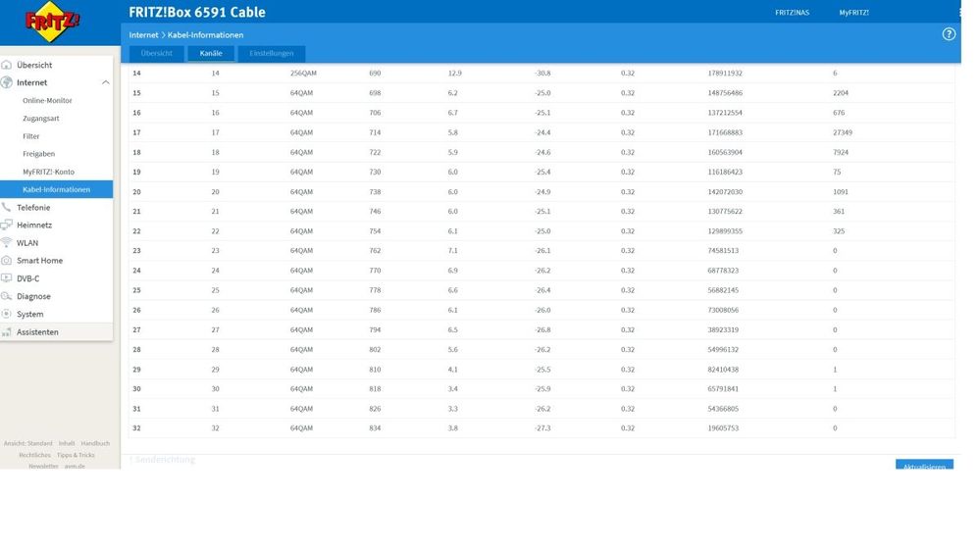Open MyFRITZ!-Konto submenu item

[x=48, y=172]
